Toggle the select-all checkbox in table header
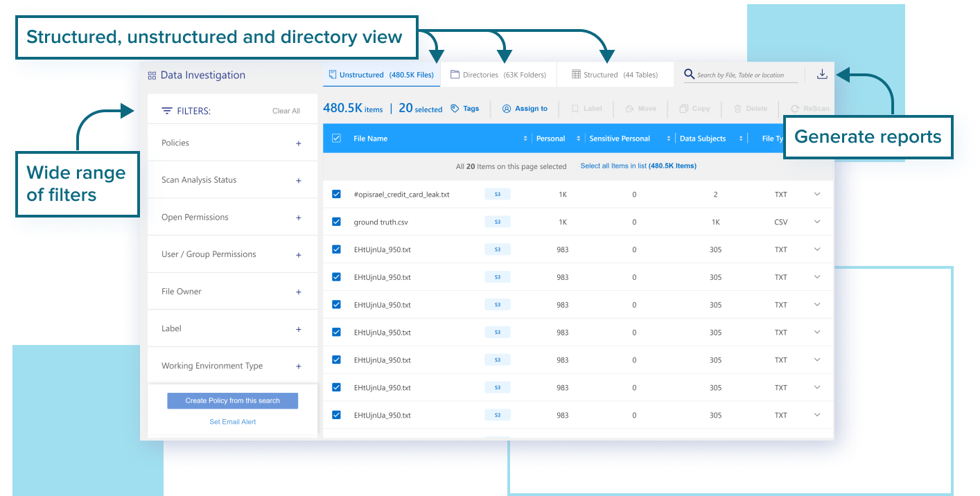Image resolution: width=980 pixels, height=496 pixels. coord(337,139)
